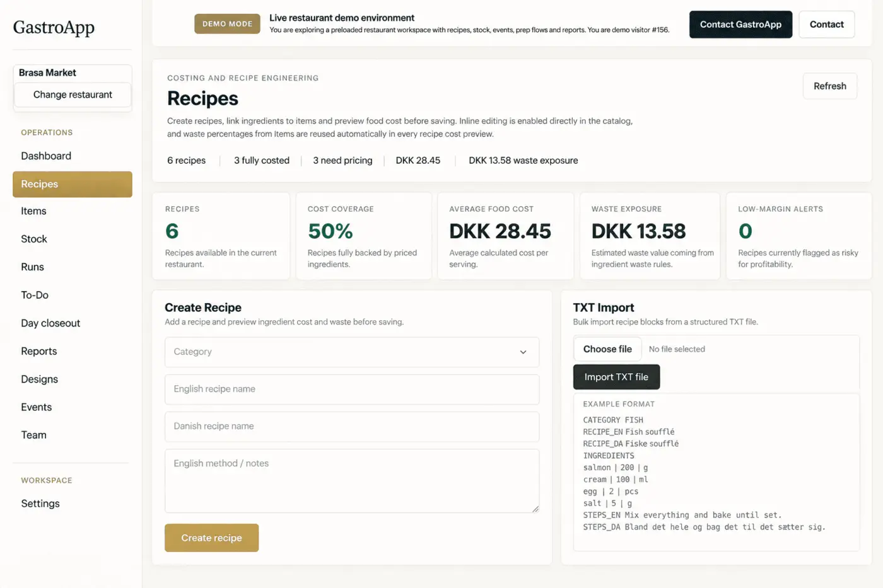Open workspace Settings

click(x=40, y=504)
